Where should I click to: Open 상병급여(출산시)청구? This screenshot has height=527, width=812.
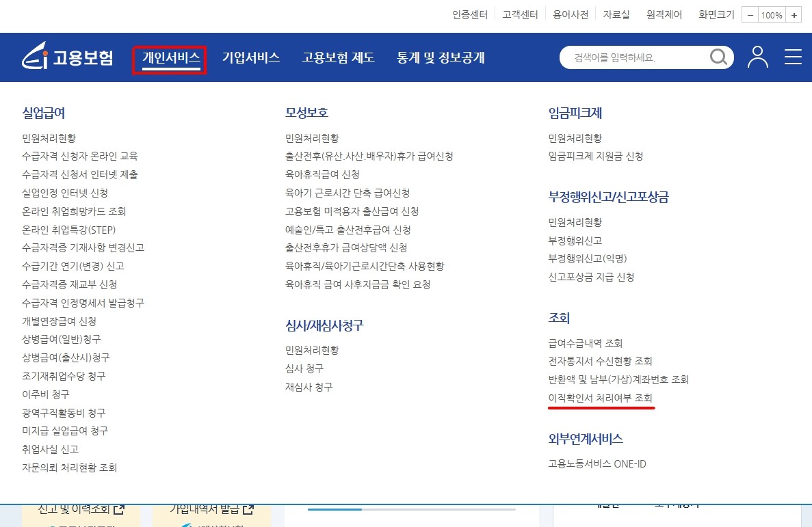pyautogui.click(x=66, y=357)
